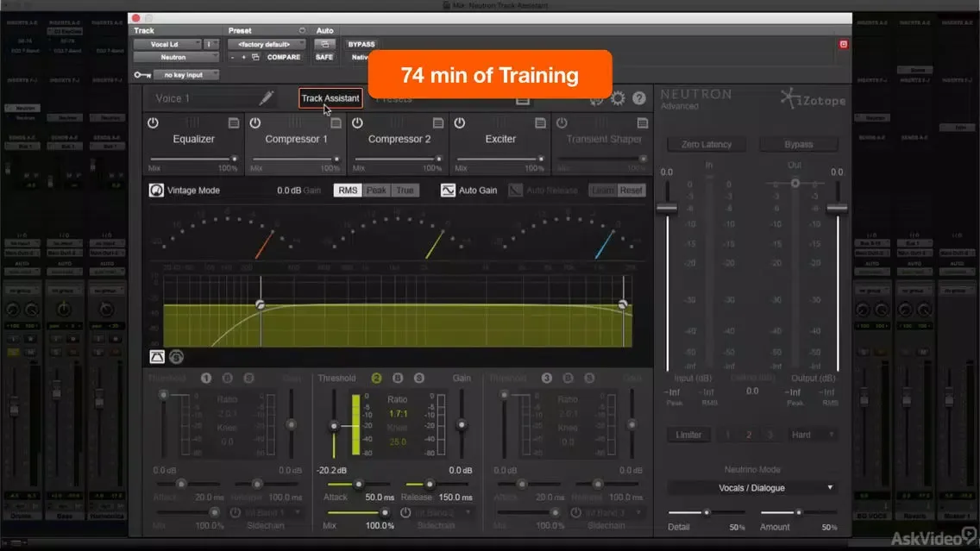This screenshot has height=551, width=980.
Task: Click the Pro Tools COMPARE button
Action: (x=284, y=57)
